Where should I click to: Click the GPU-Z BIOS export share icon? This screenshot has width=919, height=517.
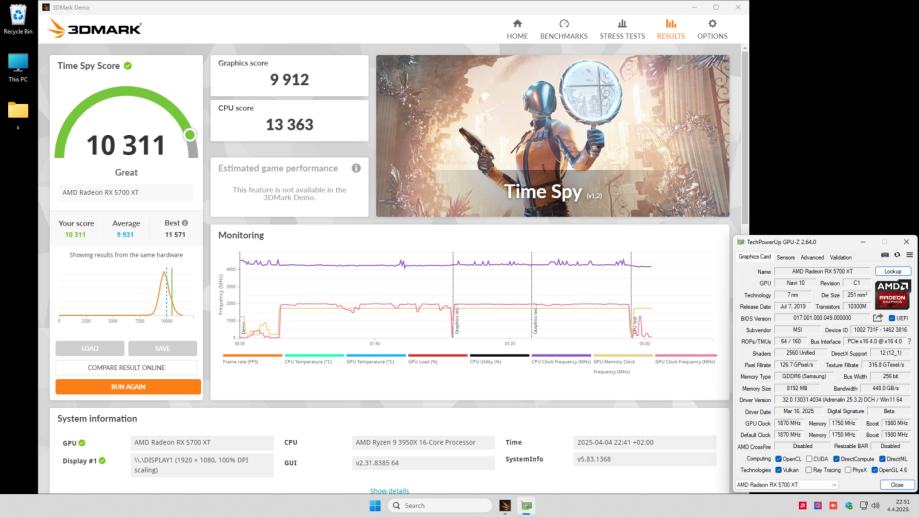pos(877,318)
